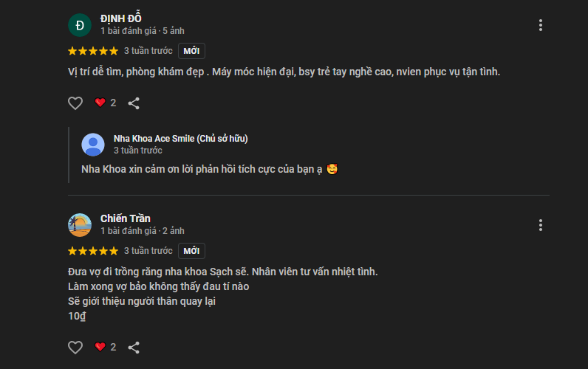
Task: Share ĐỊNH ĐỖ's review
Action: (134, 103)
